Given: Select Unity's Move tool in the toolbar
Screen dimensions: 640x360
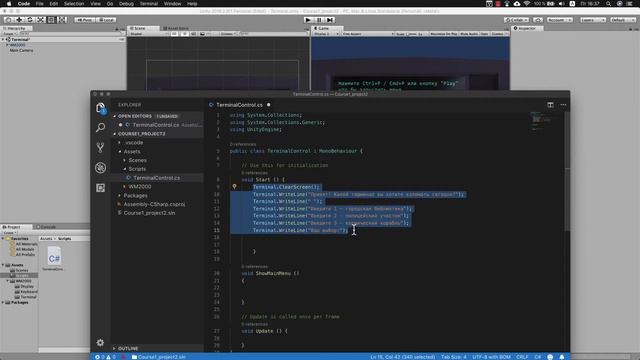Looking at the screenshot, I should [19, 20].
